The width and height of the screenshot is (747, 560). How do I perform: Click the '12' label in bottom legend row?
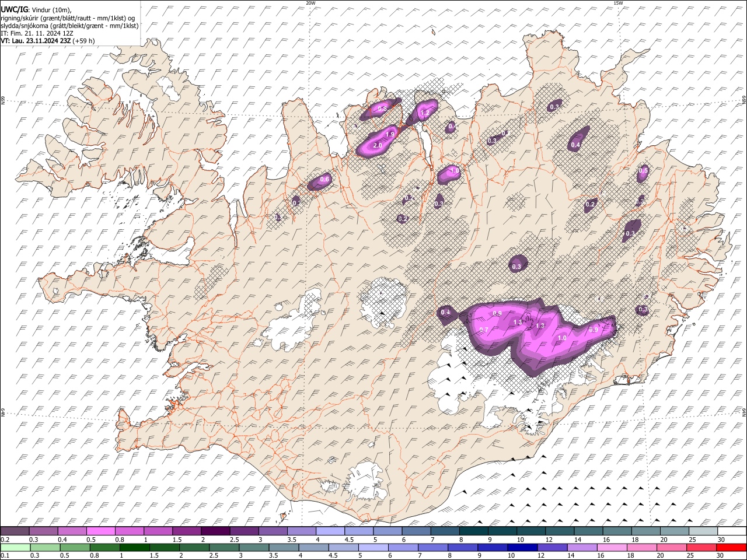click(542, 555)
